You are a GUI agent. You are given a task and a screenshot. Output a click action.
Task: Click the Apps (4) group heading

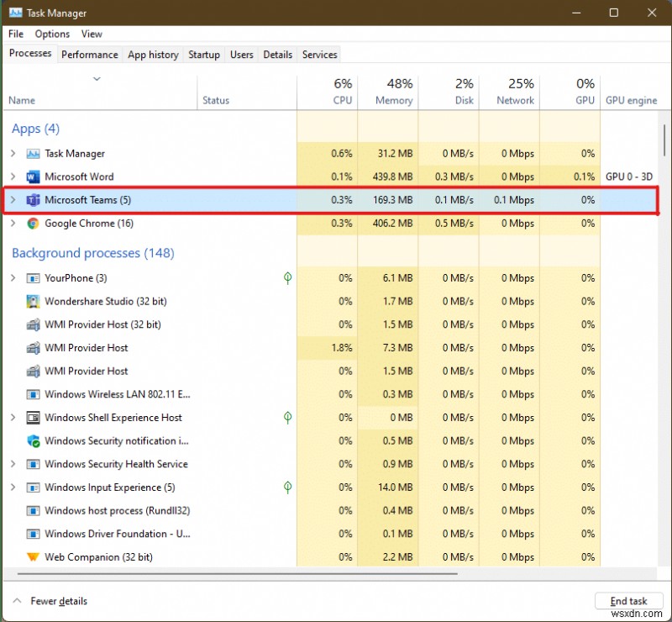(x=35, y=129)
